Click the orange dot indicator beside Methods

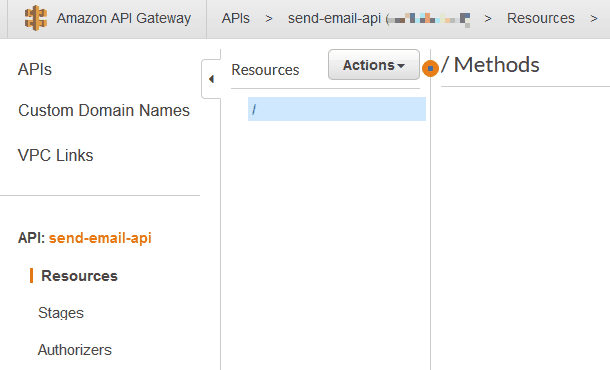pyautogui.click(x=430, y=68)
